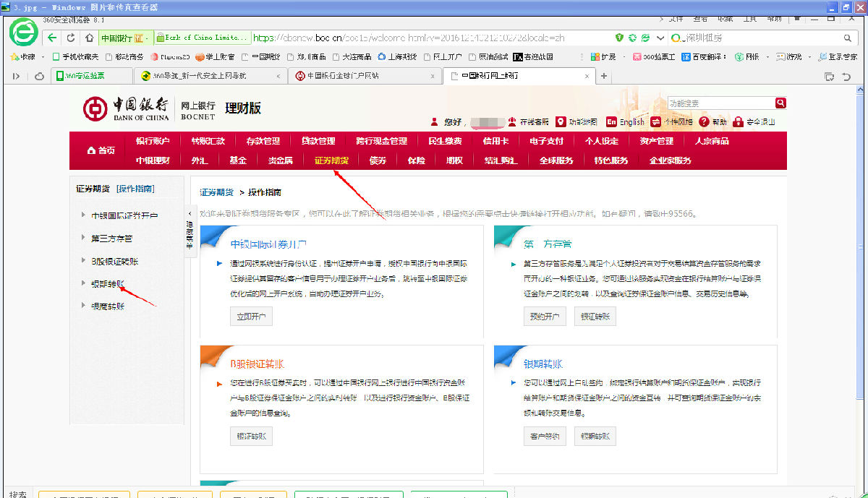The width and height of the screenshot is (868, 498).
Task: Open the 中国银行全球门户网站 tab
Action: pos(364,76)
